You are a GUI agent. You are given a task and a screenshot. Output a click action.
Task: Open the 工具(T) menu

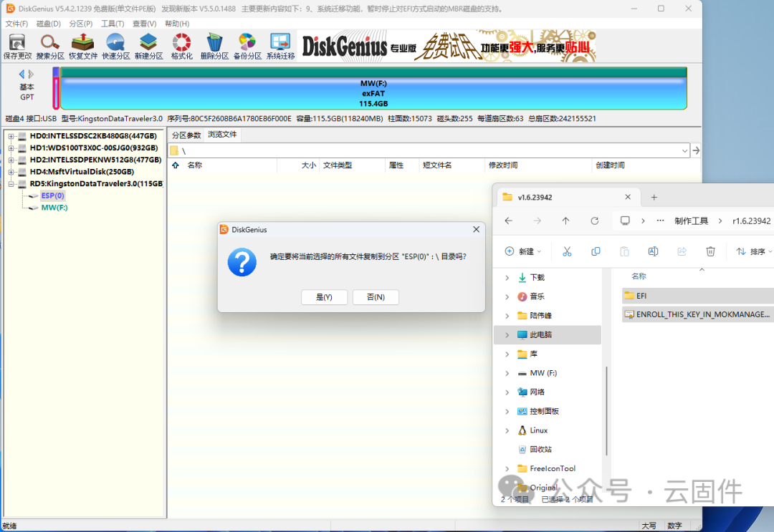pyautogui.click(x=113, y=24)
